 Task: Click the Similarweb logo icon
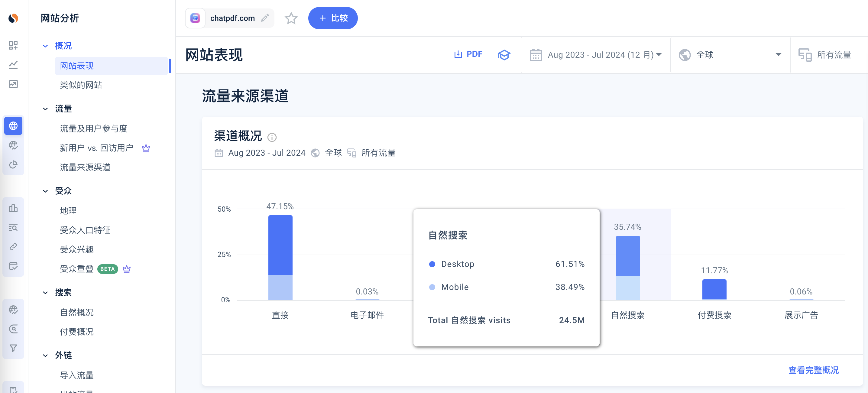[13, 18]
